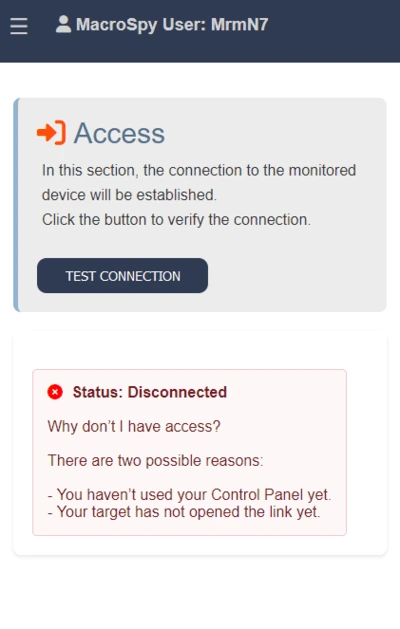Click the user profile silhouette icon
The height and width of the screenshot is (629, 400).
(63, 24)
